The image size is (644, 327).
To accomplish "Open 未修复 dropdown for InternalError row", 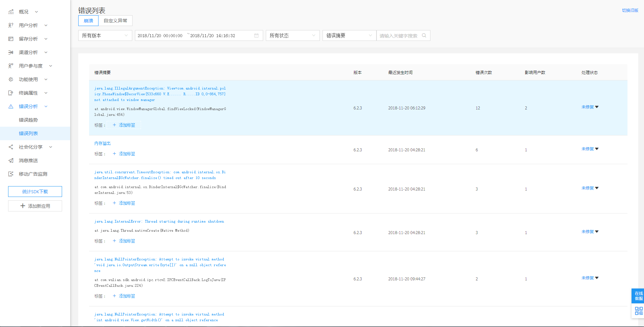I will tap(590, 232).
